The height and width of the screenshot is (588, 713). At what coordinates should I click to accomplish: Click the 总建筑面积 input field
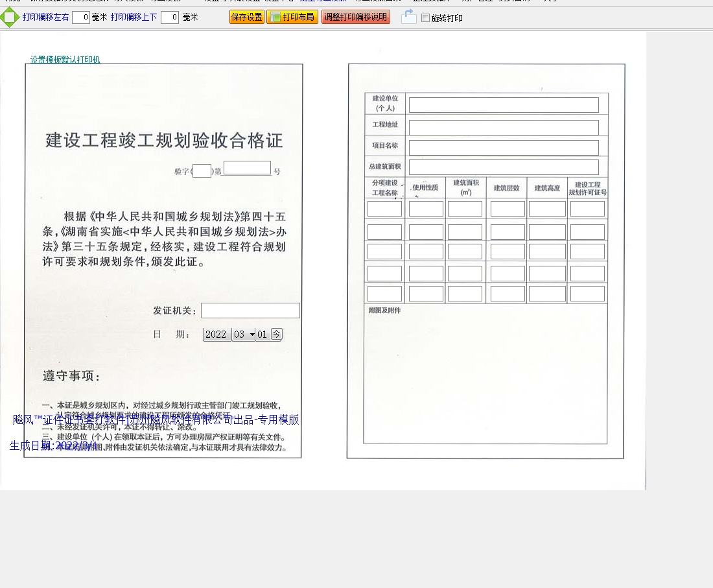pyautogui.click(x=504, y=167)
